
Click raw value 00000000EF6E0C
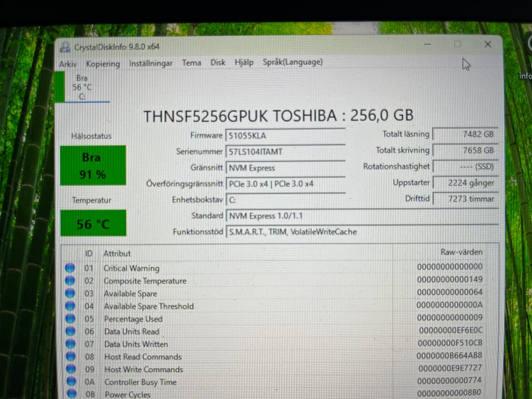click(x=451, y=330)
